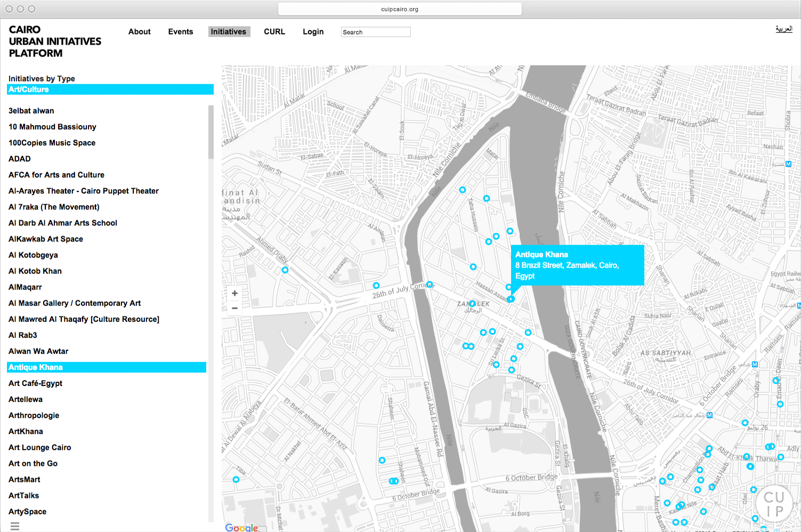801x532 pixels.
Task: Select Al Masar Gallery / Contemporary Art
Action: 75,303
